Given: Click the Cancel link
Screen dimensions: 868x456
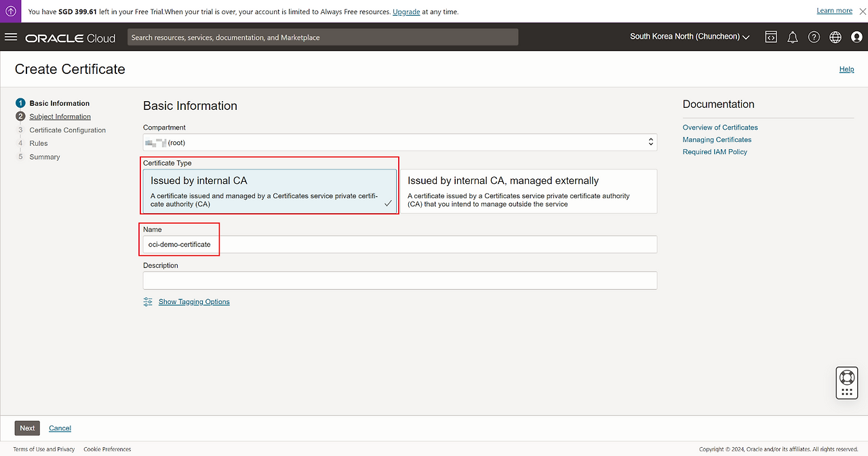Looking at the screenshot, I should 60,428.
